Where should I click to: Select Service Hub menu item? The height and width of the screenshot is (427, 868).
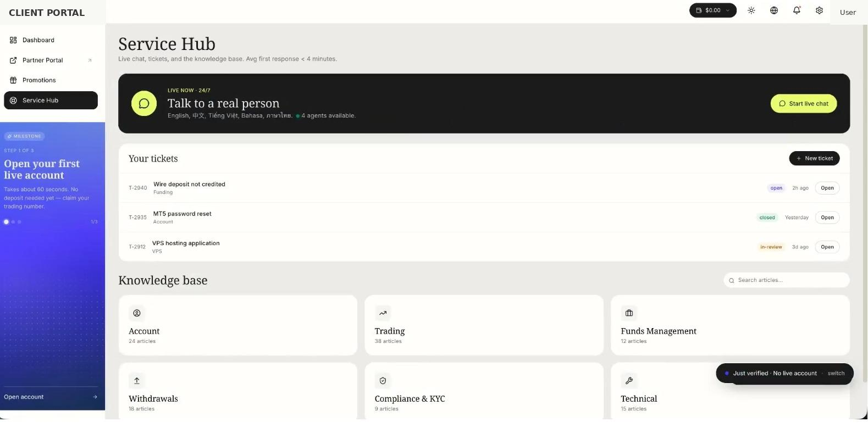[51, 101]
